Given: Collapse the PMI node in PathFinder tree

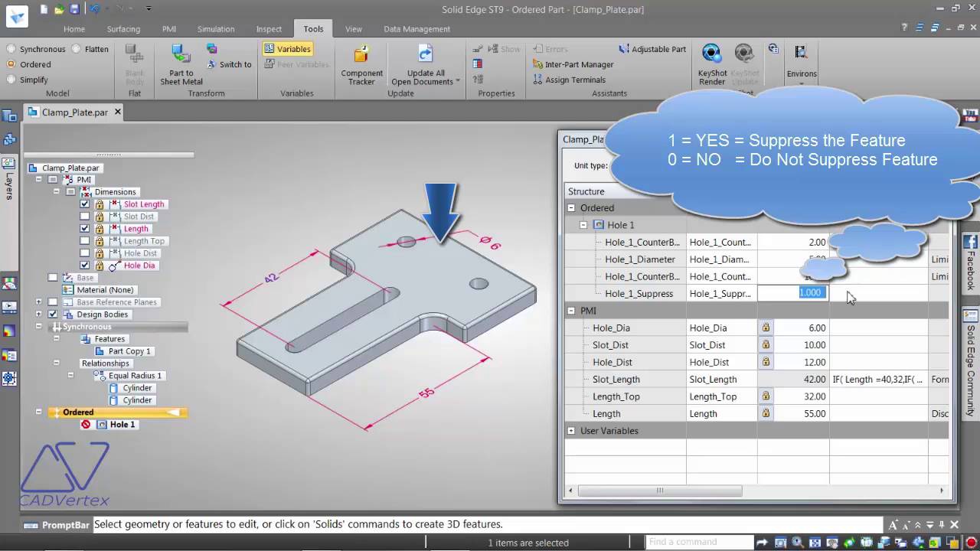Looking at the screenshot, I should tap(38, 180).
